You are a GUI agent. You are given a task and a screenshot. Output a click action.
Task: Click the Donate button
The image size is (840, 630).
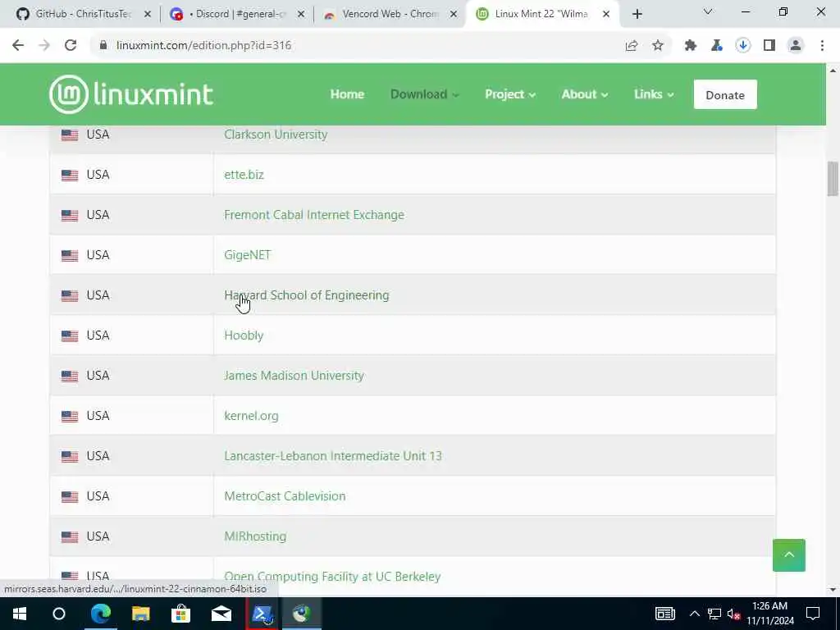click(x=725, y=95)
